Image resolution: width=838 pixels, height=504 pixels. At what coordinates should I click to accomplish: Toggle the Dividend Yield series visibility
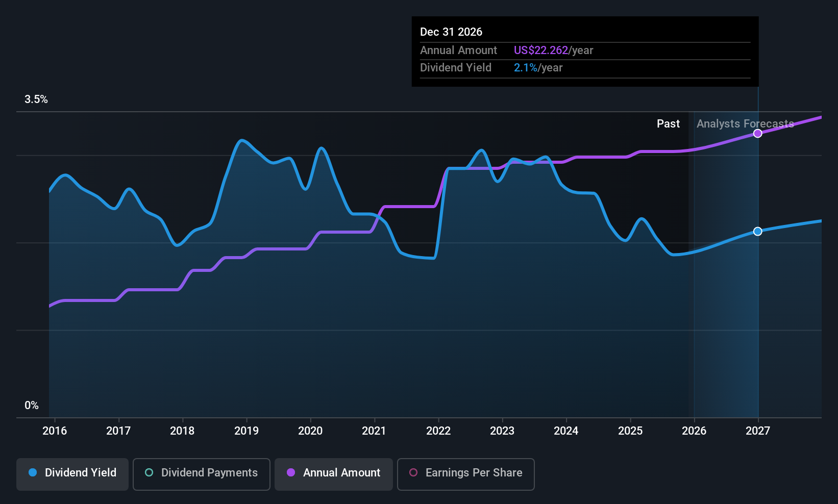72,474
